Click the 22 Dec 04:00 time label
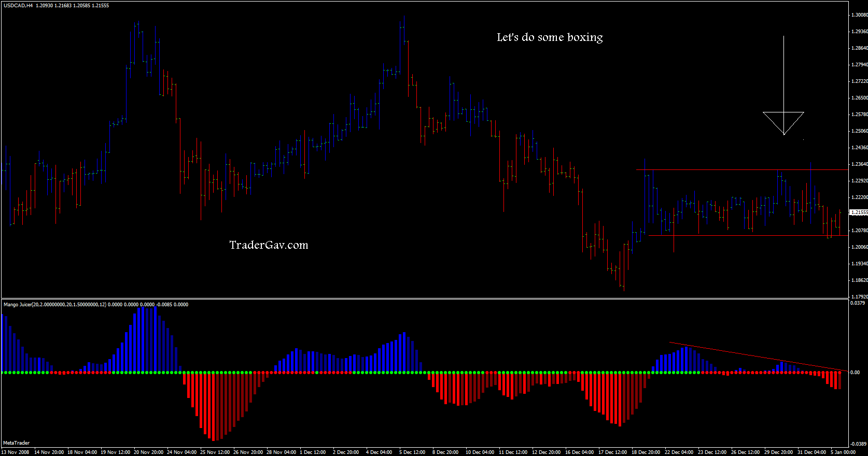The width and height of the screenshot is (868, 456). [679, 452]
